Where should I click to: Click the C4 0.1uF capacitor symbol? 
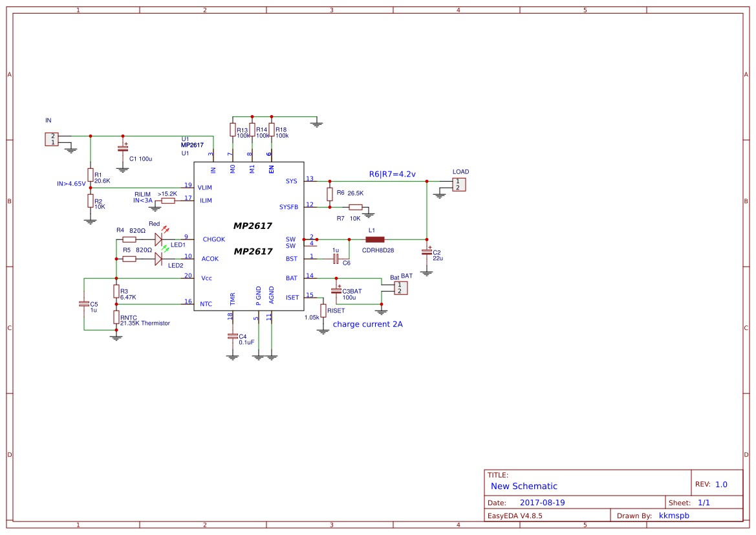tap(232, 336)
